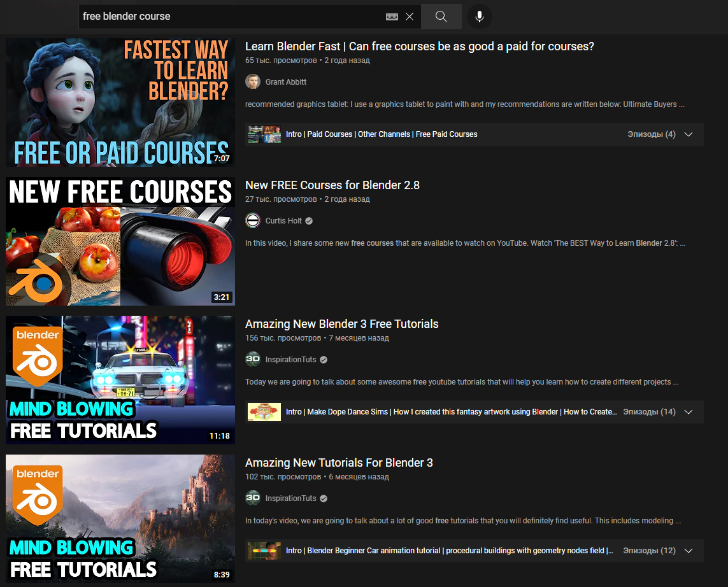Viewport: 728px width, 587px height.
Task: Click Curtis Holt channel avatar
Action: 253,220
